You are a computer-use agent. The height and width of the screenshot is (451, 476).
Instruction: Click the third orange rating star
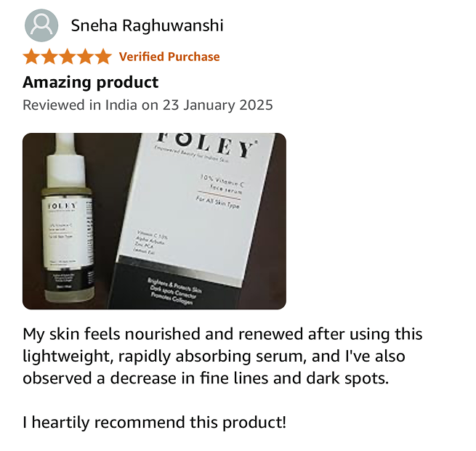pyautogui.click(x=68, y=57)
